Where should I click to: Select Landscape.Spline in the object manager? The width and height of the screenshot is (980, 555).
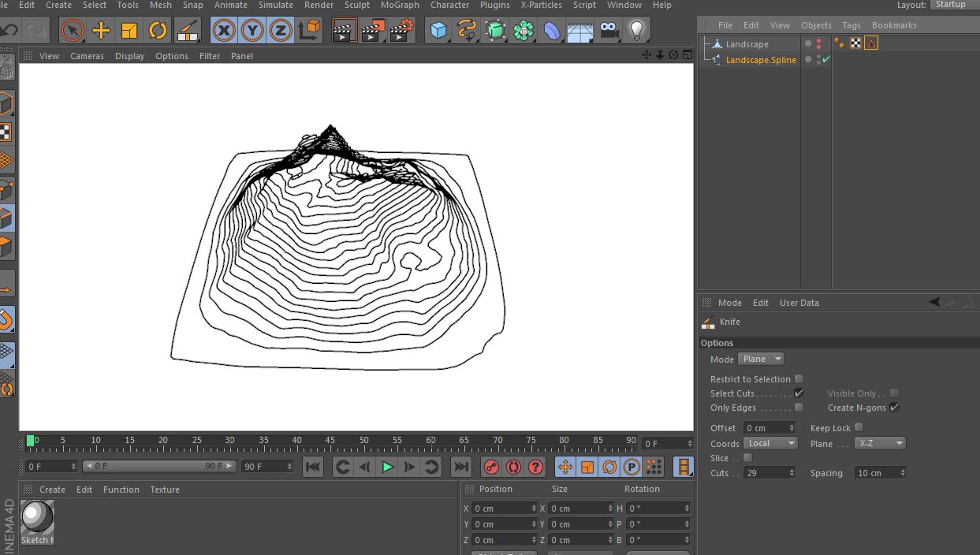pyautogui.click(x=761, y=60)
